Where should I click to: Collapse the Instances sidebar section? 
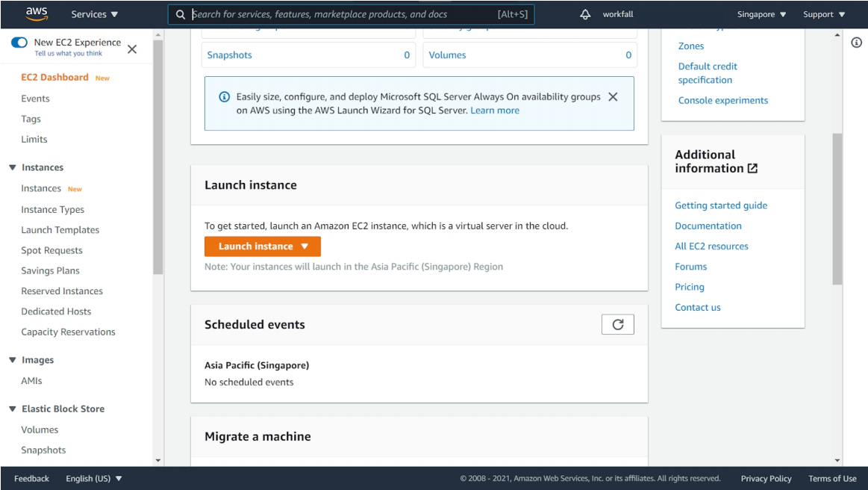(13, 167)
